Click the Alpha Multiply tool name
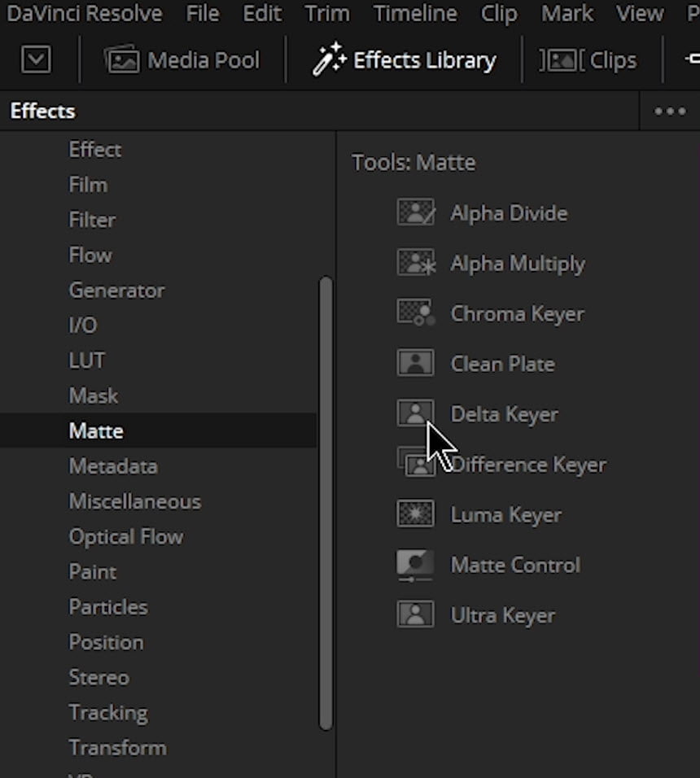The width and height of the screenshot is (700, 778). [x=518, y=264]
